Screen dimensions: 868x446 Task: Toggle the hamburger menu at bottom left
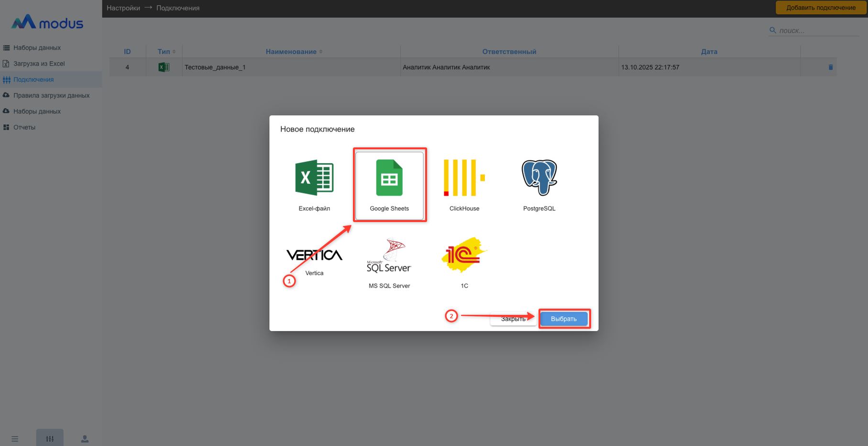15,439
